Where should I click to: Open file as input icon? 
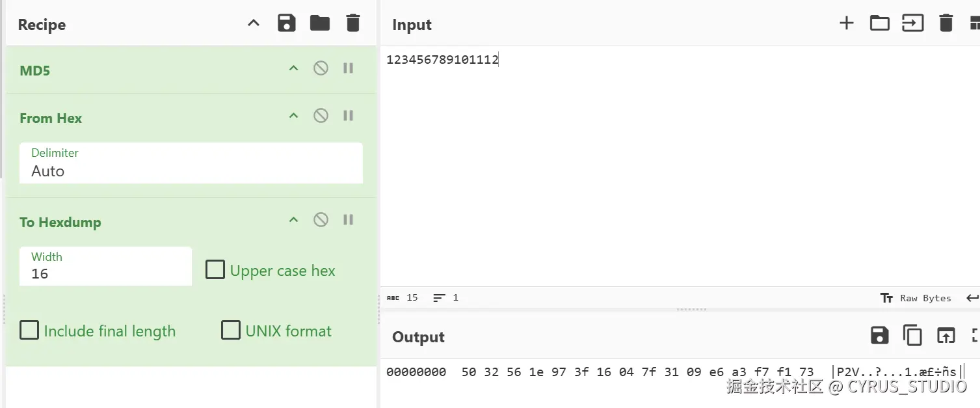tap(912, 23)
